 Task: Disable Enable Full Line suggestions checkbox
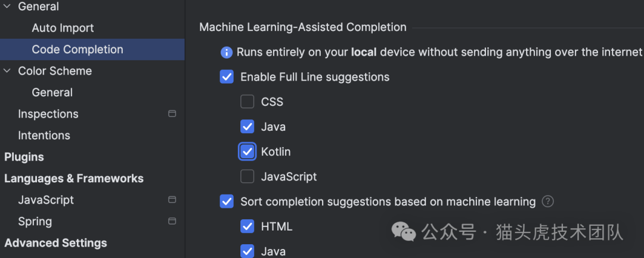(227, 77)
